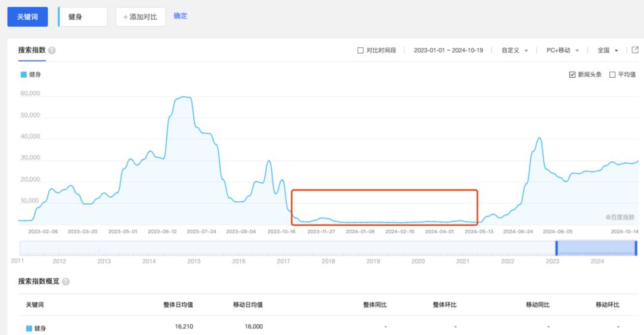Viewport: 644px width, 335px height.
Task: Click right handle of timeline range selector
Action: [x=636, y=248]
